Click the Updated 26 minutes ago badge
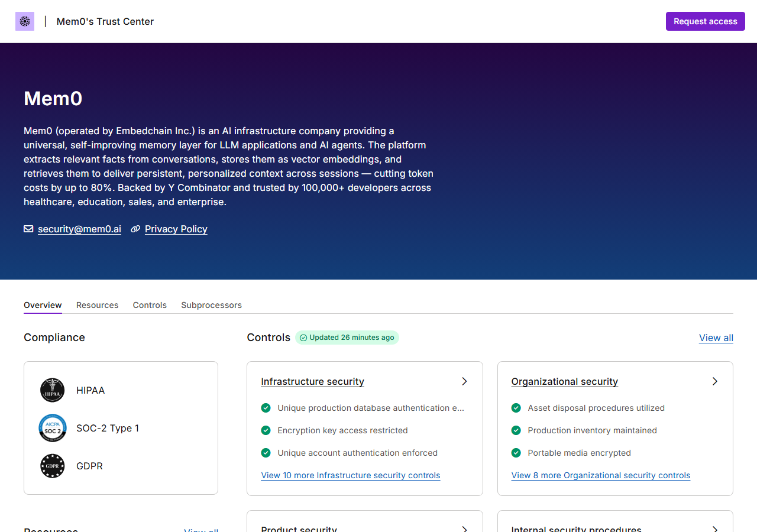Viewport: 757px width, 532px height. 347,338
